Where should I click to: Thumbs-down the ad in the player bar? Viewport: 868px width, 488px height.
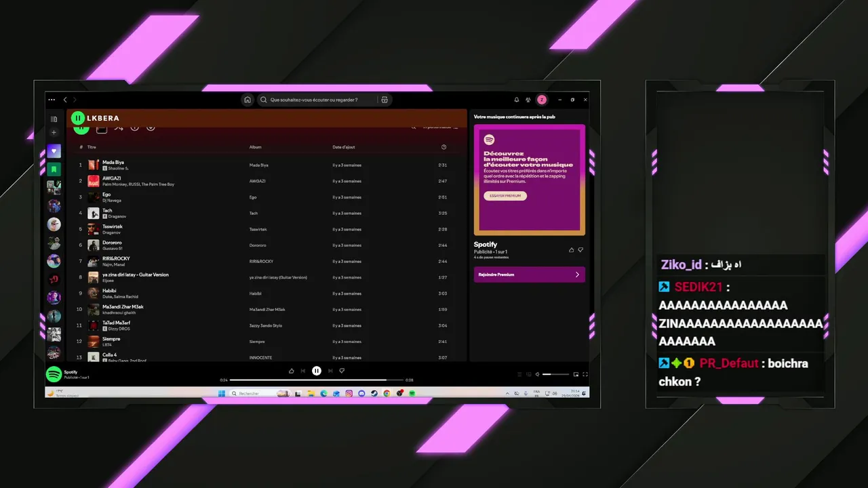pyautogui.click(x=342, y=371)
